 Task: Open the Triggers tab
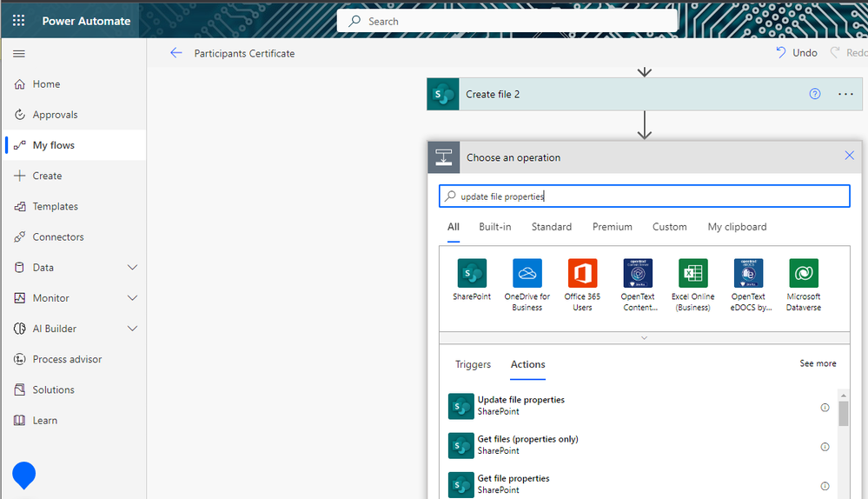473,364
